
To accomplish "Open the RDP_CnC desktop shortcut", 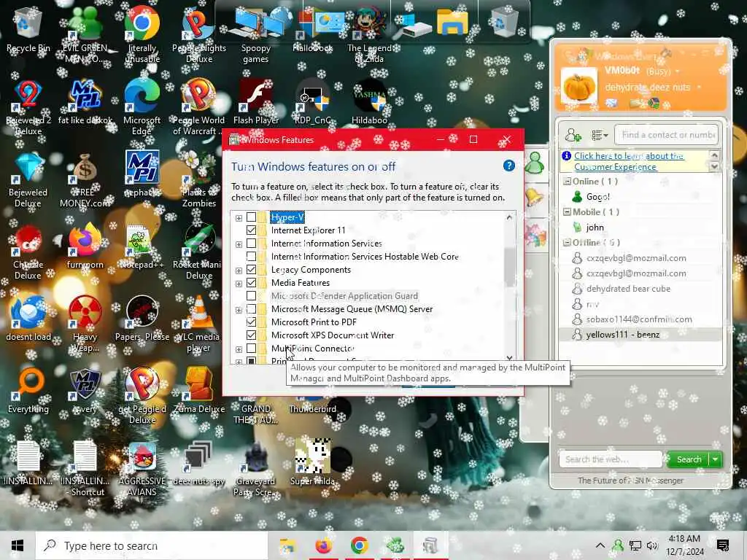I will (x=312, y=102).
